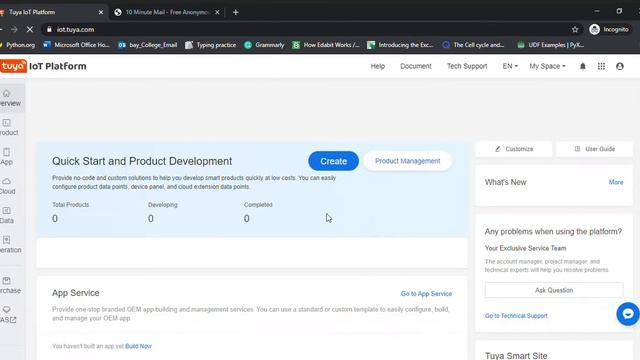Follow the Go to App Service link
Screen dimensions: 640x360
(x=426, y=293)
